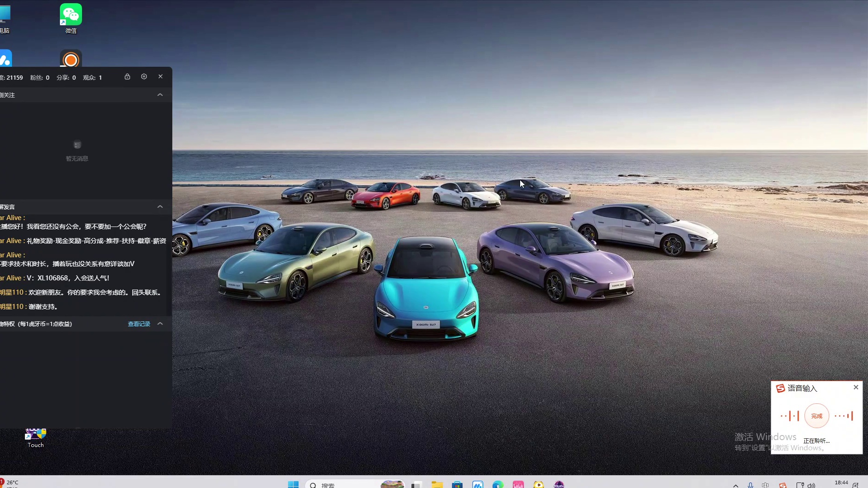
Task: Open Task View from the taskbar
Action: pos(417,484)
